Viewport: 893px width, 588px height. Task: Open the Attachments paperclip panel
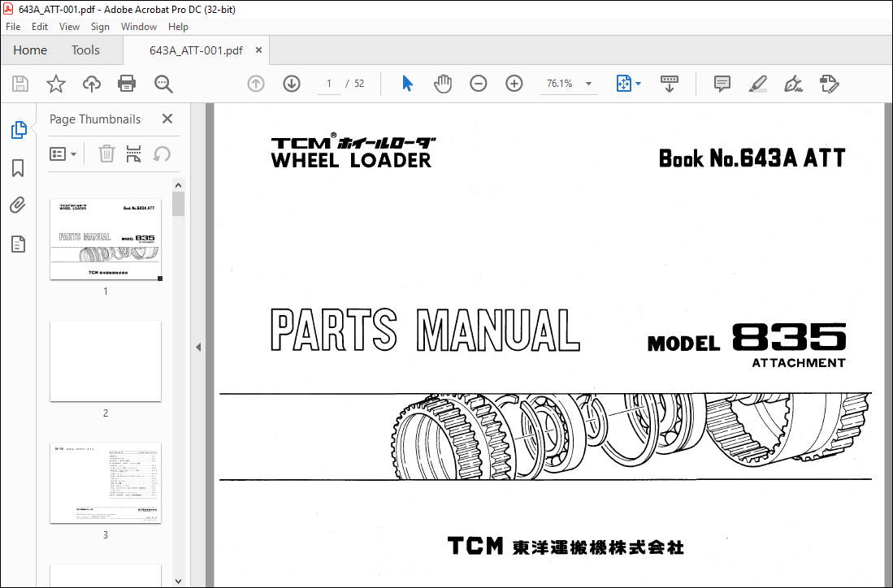pos(18,205)
